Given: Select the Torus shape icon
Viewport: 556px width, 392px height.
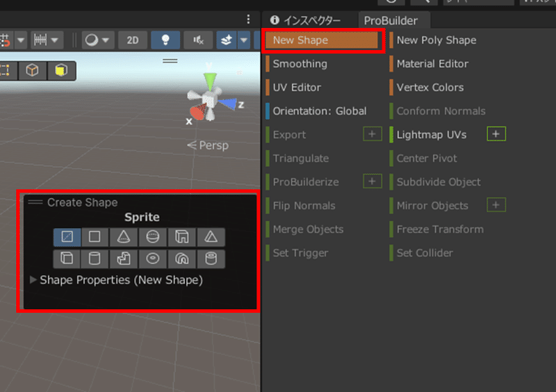Looking at the screenshot, I should 152,259.
